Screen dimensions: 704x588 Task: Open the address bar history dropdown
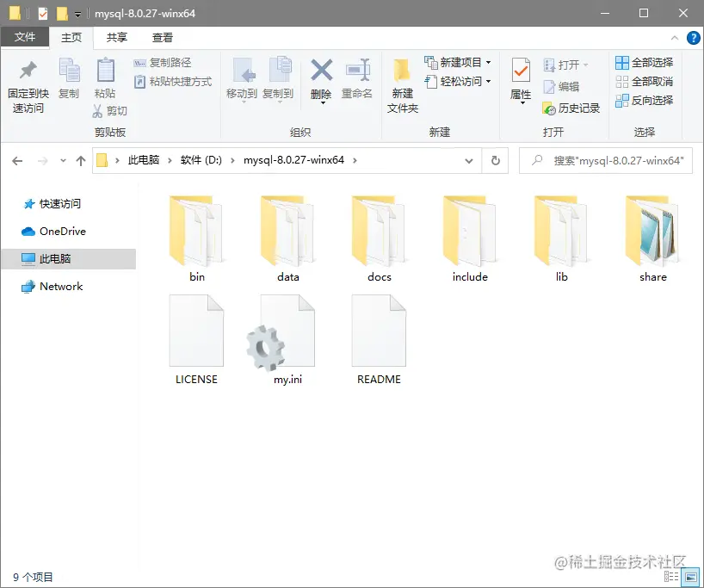(x=469, y=161)
